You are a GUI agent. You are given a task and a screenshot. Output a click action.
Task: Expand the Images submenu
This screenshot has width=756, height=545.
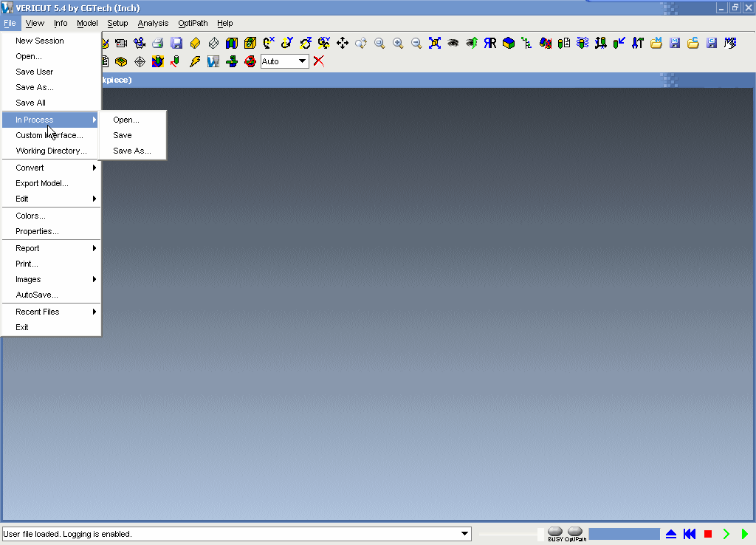[x=51, y=279]
